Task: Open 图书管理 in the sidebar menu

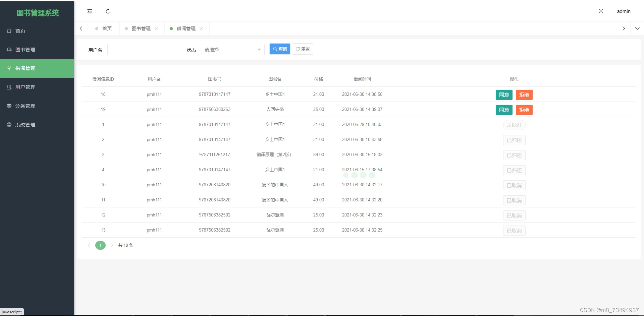Action: pos(37,50)
